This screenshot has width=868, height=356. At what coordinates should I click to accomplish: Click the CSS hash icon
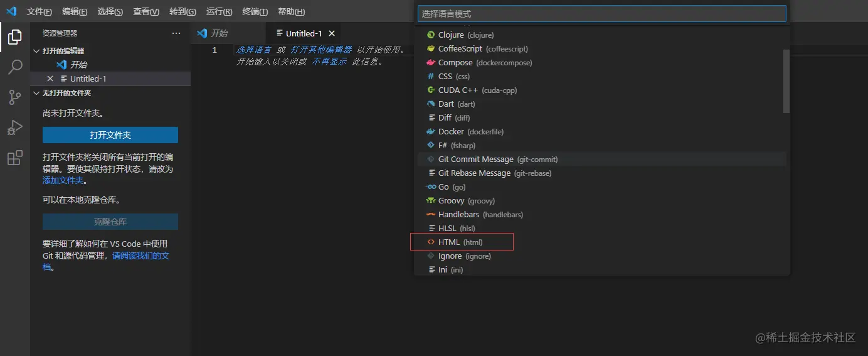[431, 77]
